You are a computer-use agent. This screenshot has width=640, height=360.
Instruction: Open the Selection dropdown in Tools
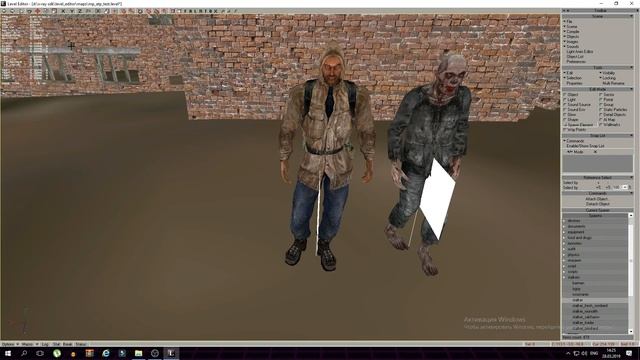[x=573, y=78]
